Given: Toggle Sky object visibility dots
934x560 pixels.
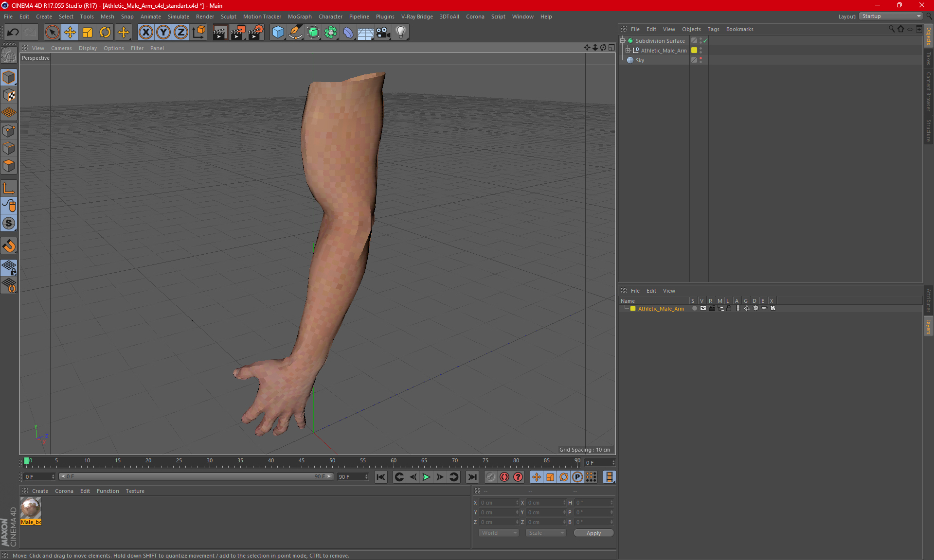Looking at the screenshot, I should tap(700, 60).
